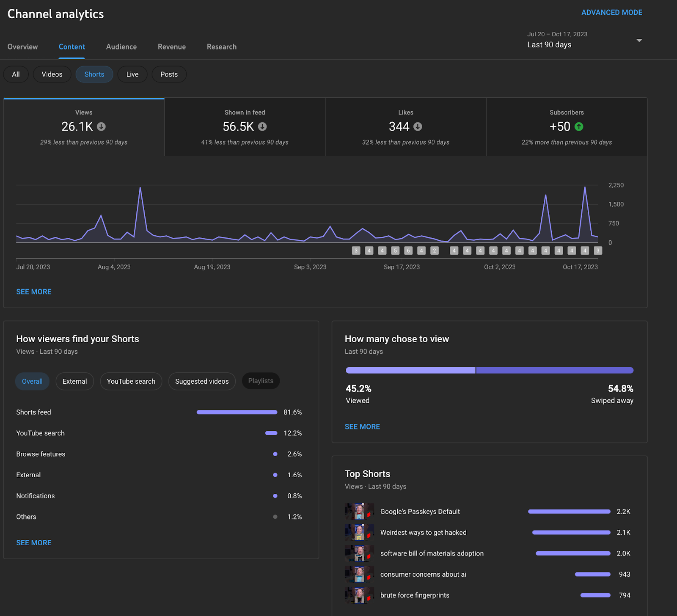
Task: Select the Last 90 days date range
Action: 549,45
